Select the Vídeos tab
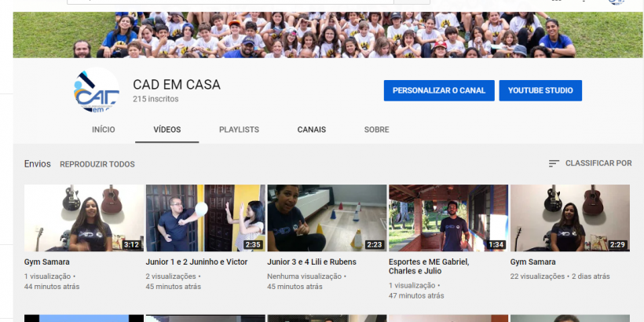 click(x=166, y=130)
